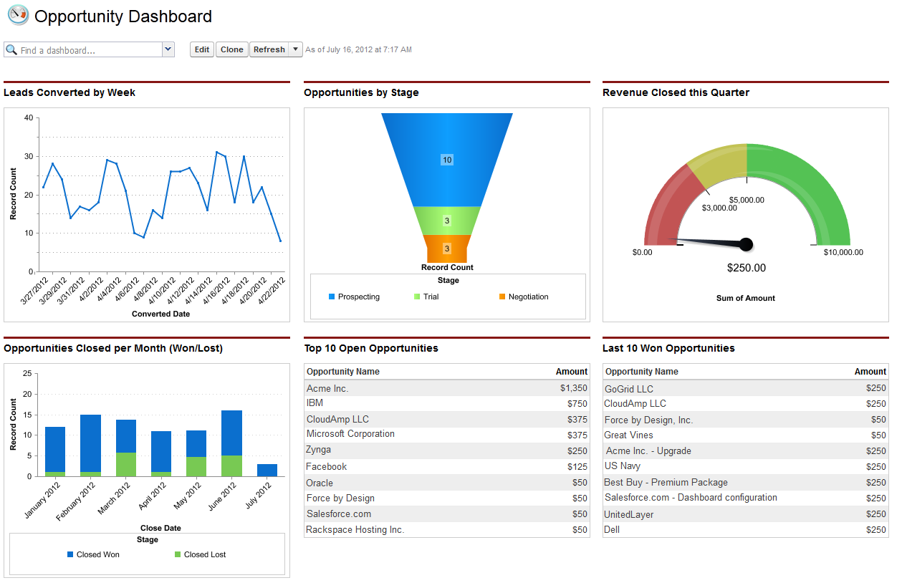This screenshot has height=588, width=902.
Task: Select the green Trial legend swatch
Action: pos(417,297)
